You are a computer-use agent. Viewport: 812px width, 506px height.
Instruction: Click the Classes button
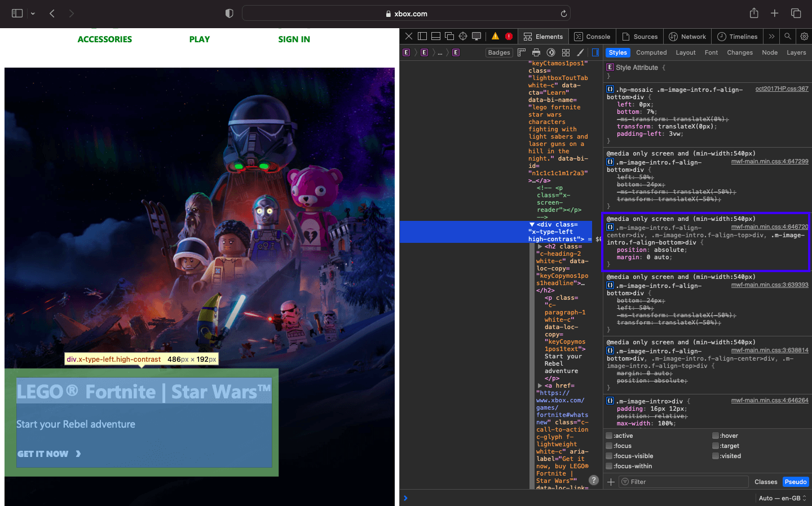[x=766, y=482]
